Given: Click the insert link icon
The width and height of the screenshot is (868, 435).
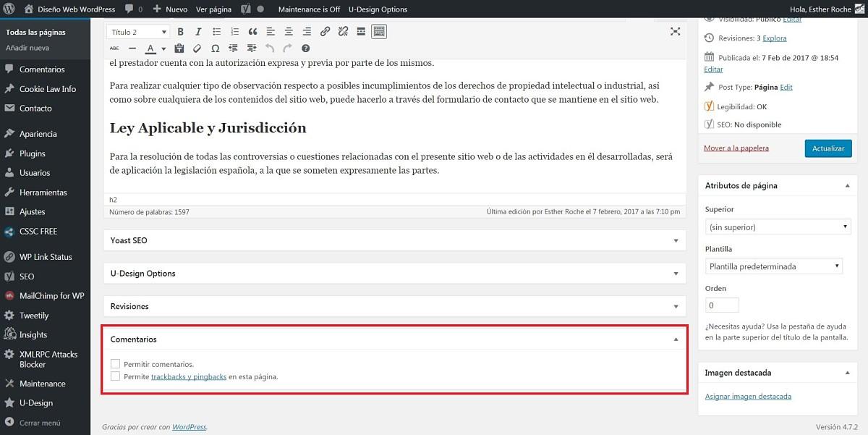Looking at the screenshot, I should (325, 31).
